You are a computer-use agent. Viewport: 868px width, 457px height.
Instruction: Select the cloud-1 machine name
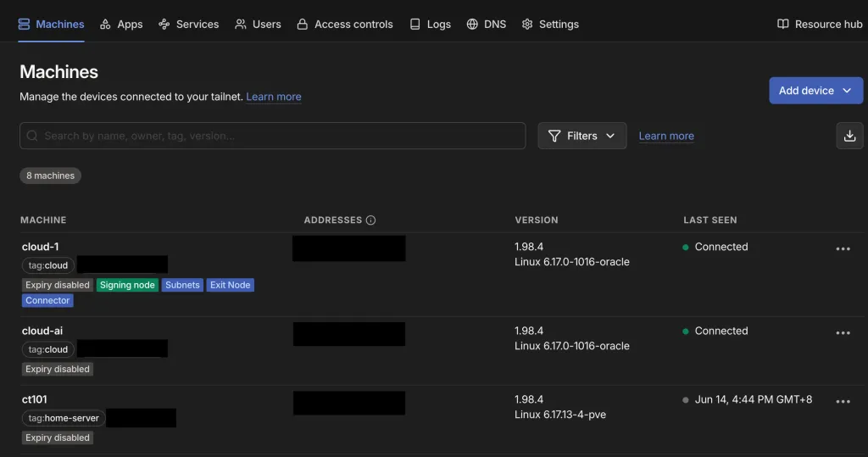tap(41, 247)
